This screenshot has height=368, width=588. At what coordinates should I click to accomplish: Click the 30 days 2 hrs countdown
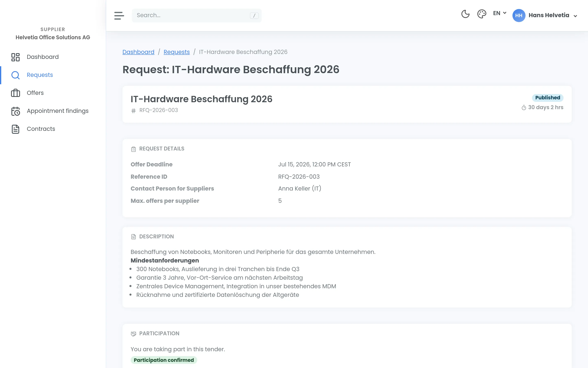(546, 107)
